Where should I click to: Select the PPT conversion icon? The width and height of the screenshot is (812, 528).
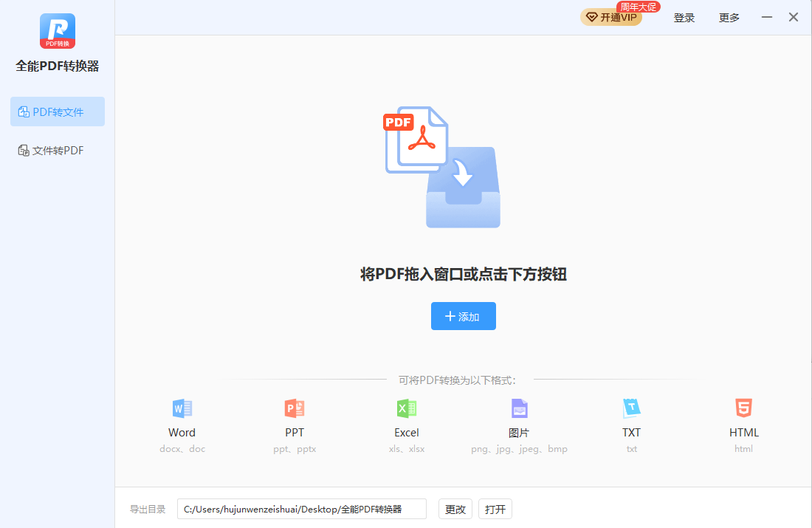click(295, 408)
